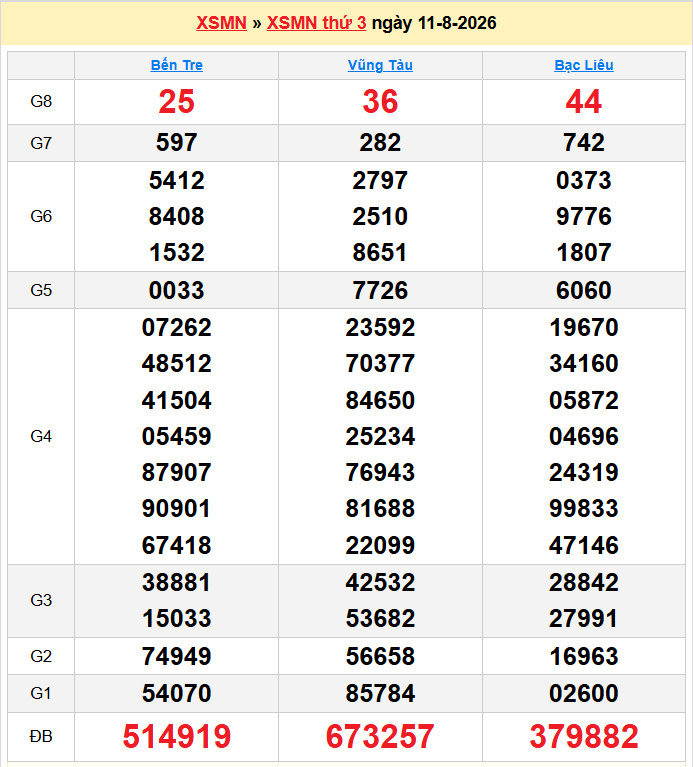Click G4 result 04696
This screenshot has height=767, width=693.
pyautogui.click(x=583, y=436)
